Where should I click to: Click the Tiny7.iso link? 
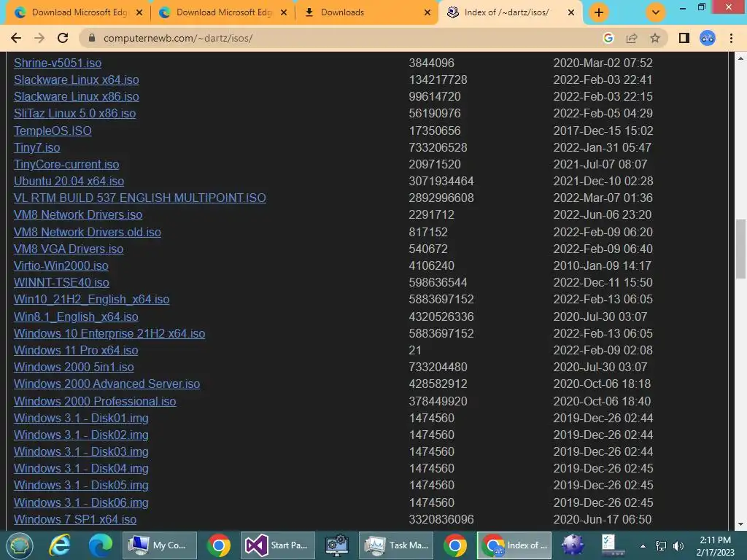click(x=37, y=147)
